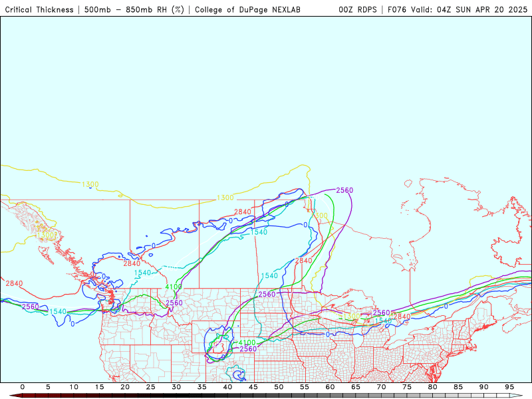Click the color bar's "40" tick label
The width and height of the screenshot is (532, 399).
pos(227,387)
